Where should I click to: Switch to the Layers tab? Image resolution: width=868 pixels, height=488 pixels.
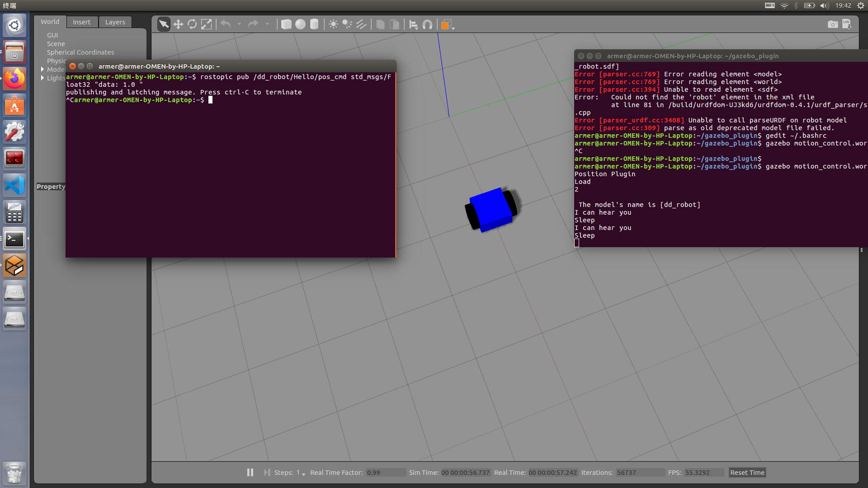[115, 22]
